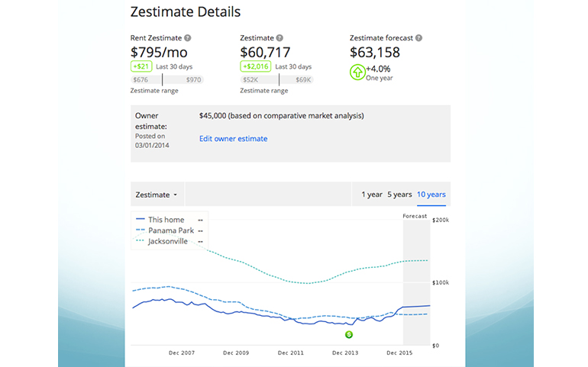This screenshot has height=367, width=588.
Task: Switch chart to 5 years view
Action: [x=400, y=195]
